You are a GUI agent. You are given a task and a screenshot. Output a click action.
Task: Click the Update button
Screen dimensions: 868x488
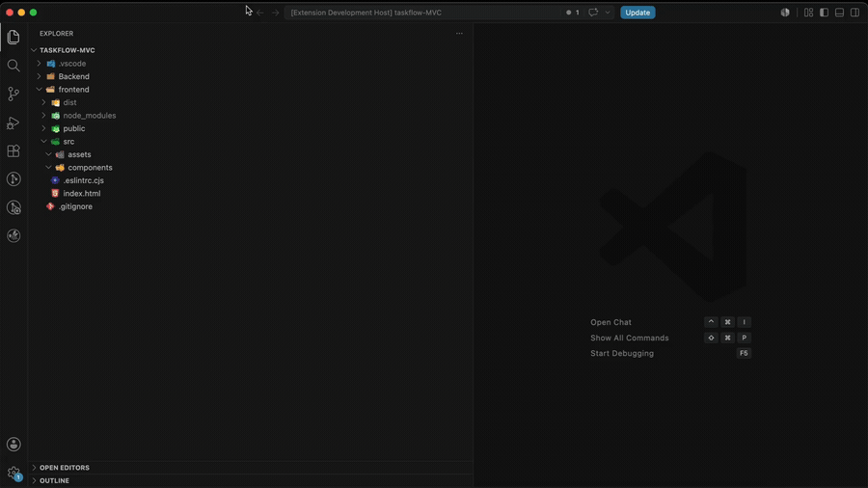[x=637, y=13]
